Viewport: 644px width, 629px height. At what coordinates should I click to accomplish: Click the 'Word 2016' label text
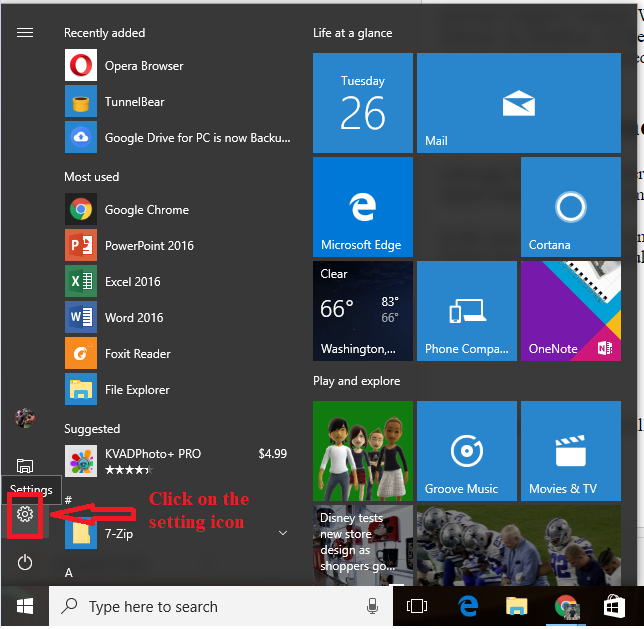[x=134, y=318]
